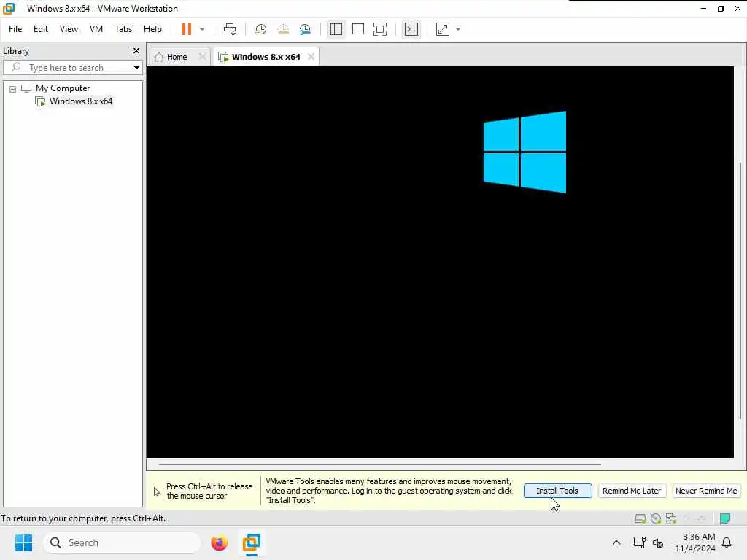Close the Library panel
Image resolution: width=747 pixels, height=560 pixels.
[x=136, y=50]
